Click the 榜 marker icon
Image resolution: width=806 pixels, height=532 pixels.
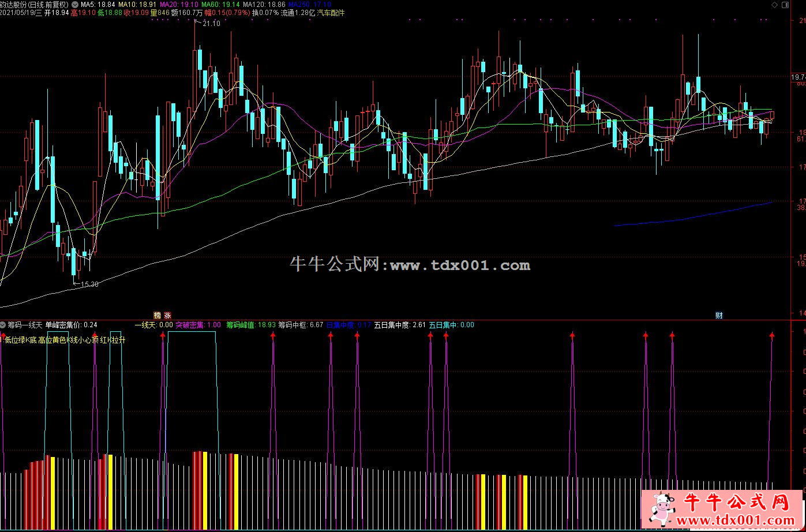coord(156,315)
